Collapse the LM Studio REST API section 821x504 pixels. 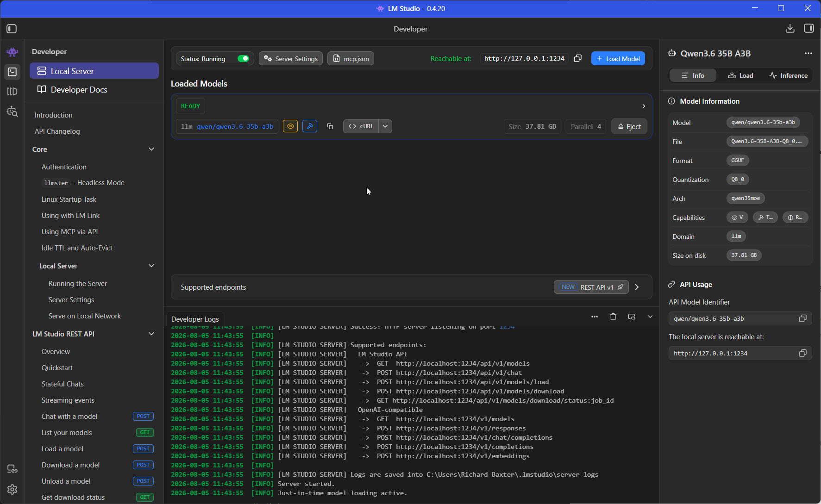(x=151, y=334)
